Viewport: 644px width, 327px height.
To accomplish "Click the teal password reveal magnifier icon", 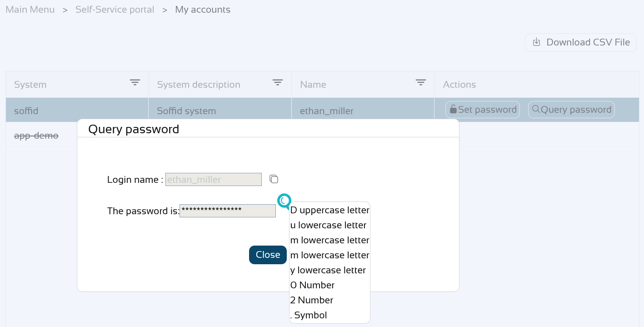I will click(284, 201).
